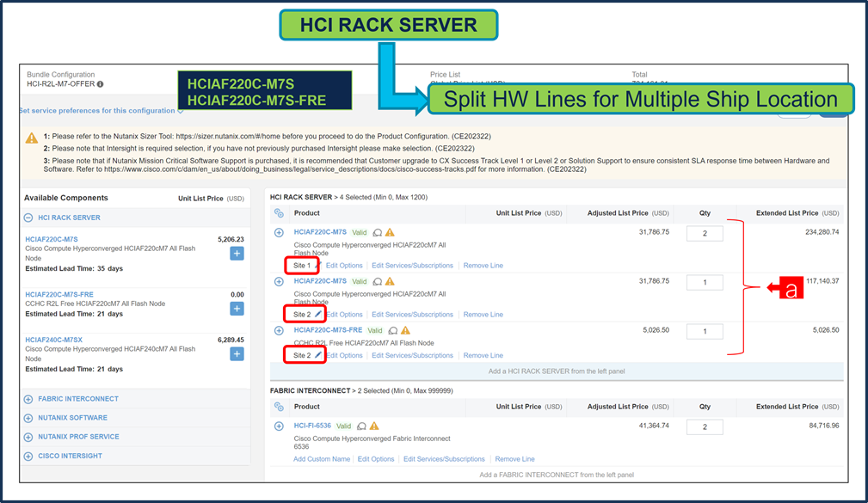Click quantity field of HCIAF220C-M7S-FRE
This screenshot has width=868, height=503.
point(705,331)
